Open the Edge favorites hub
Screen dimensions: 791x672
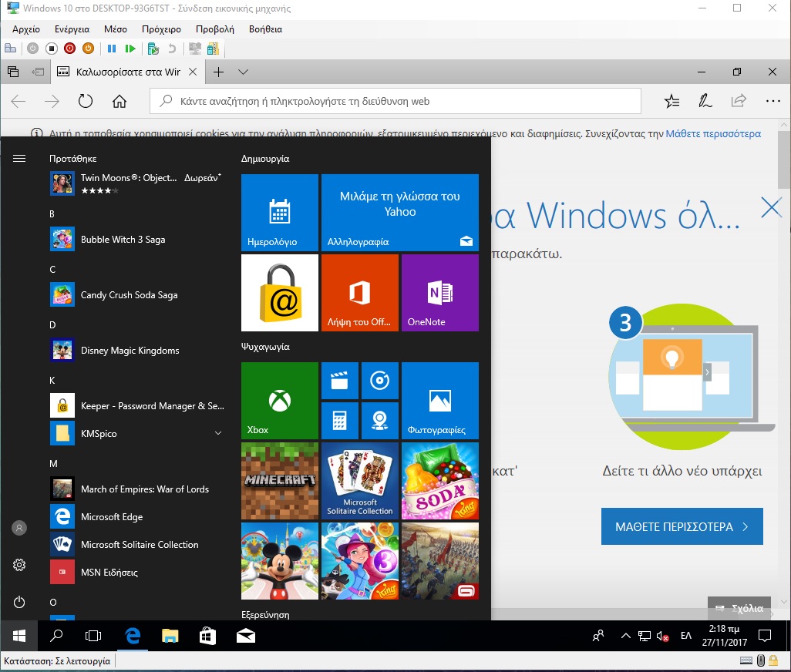click(672, 101)
